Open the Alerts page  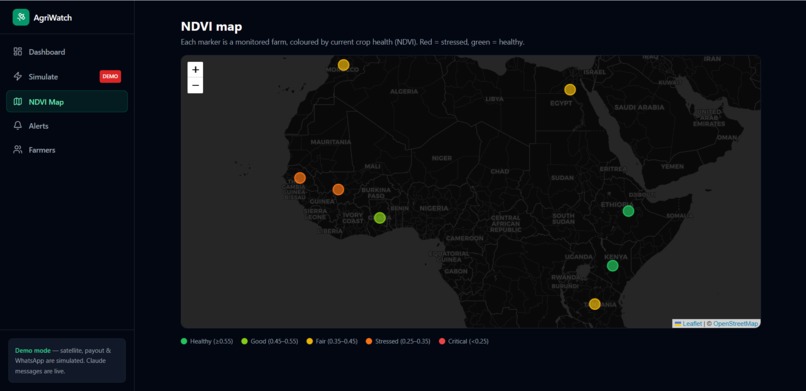(67, 126)
